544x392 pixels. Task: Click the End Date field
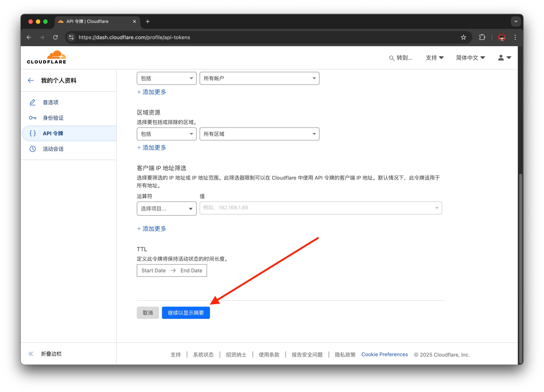click(191, 271)
